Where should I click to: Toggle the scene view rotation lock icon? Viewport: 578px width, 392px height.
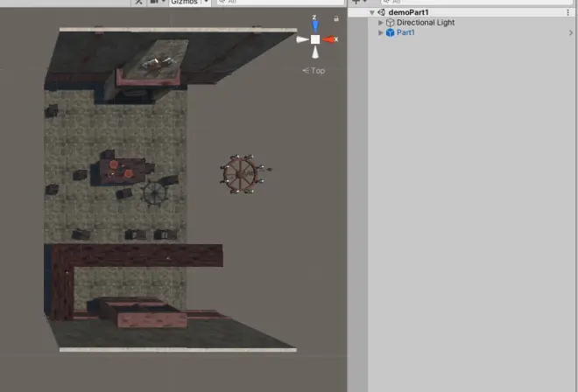[x=336, y=18]
